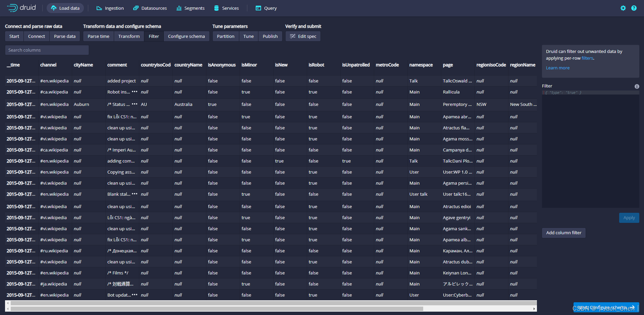This screenshot has width=644, height=315.
Task: Go to the Publish step
Action: pos(270,36)
